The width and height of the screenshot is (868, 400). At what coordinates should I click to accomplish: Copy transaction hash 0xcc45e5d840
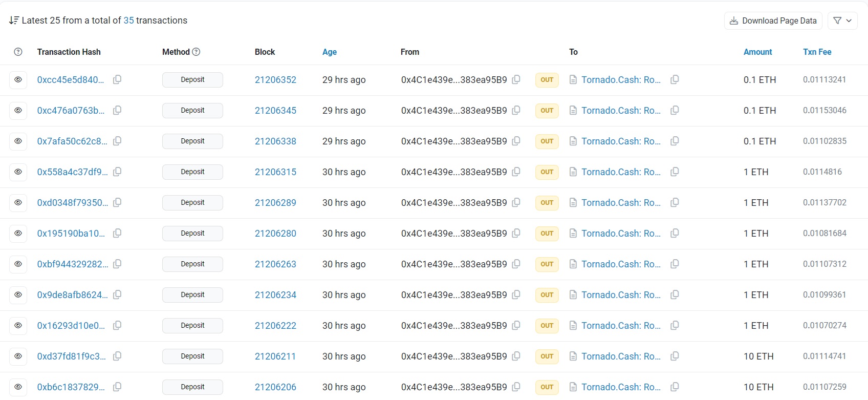117,80
